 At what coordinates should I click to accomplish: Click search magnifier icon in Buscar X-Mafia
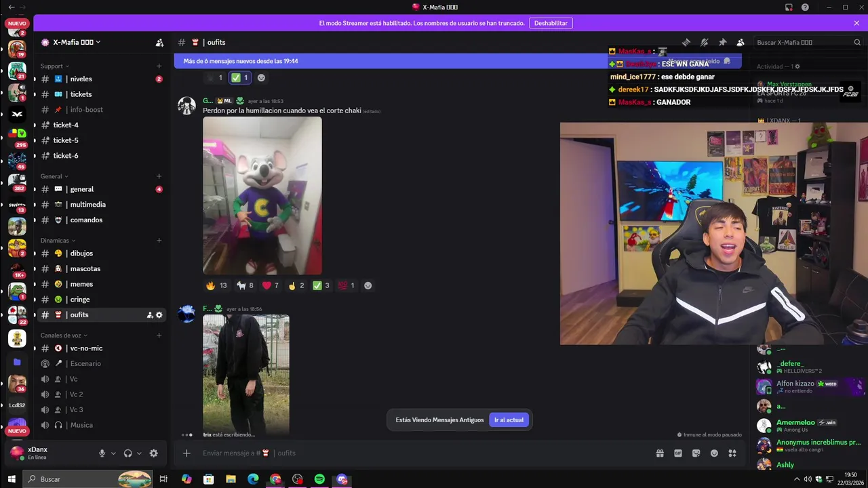pyautogui.click(x=857, y=42)
